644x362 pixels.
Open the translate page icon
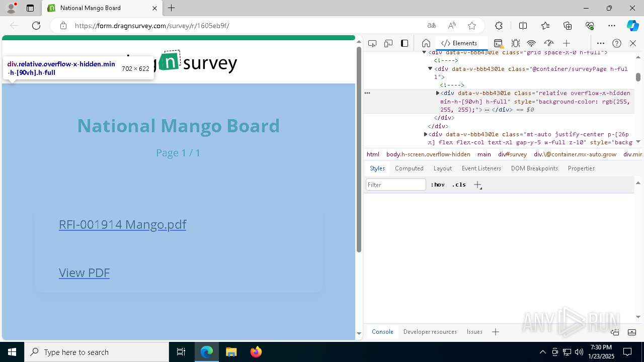(432, 26)
